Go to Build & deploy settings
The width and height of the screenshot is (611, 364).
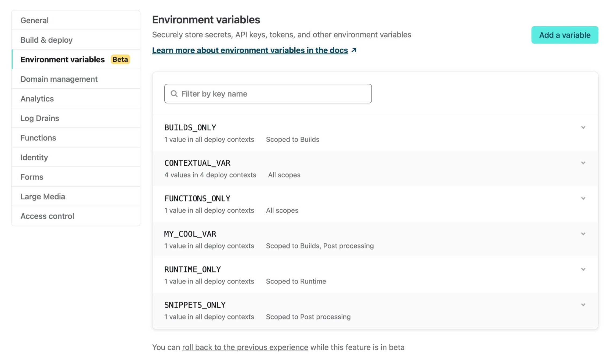(x=46, y=40)
